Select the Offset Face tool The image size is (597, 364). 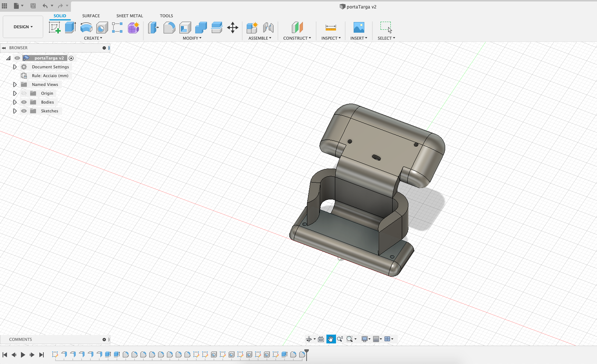click(217, 28)
